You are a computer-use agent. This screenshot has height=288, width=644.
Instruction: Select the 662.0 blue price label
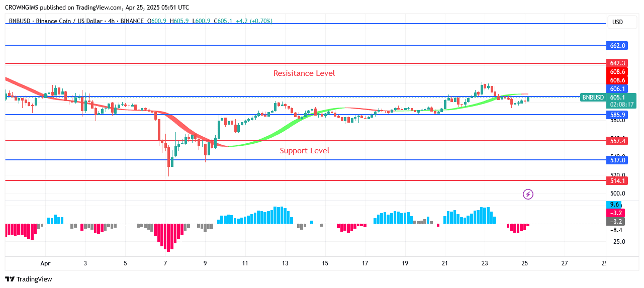[617, 46]
